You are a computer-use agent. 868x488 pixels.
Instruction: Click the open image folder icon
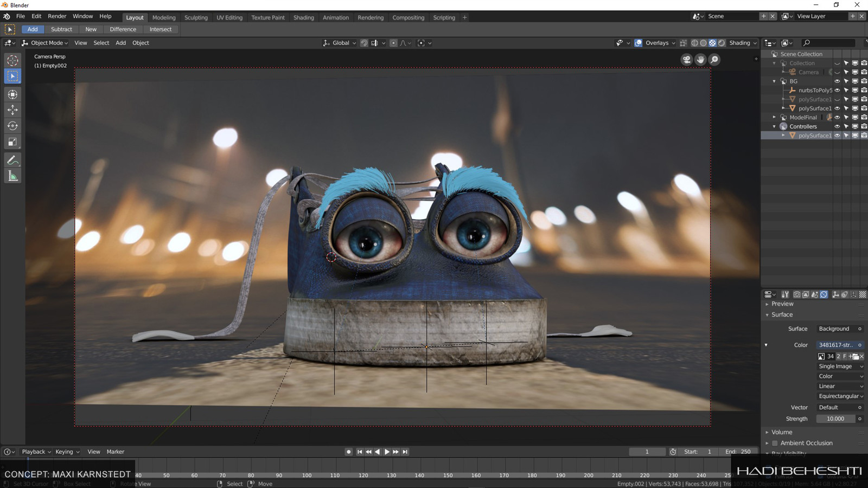coord(856,356)
